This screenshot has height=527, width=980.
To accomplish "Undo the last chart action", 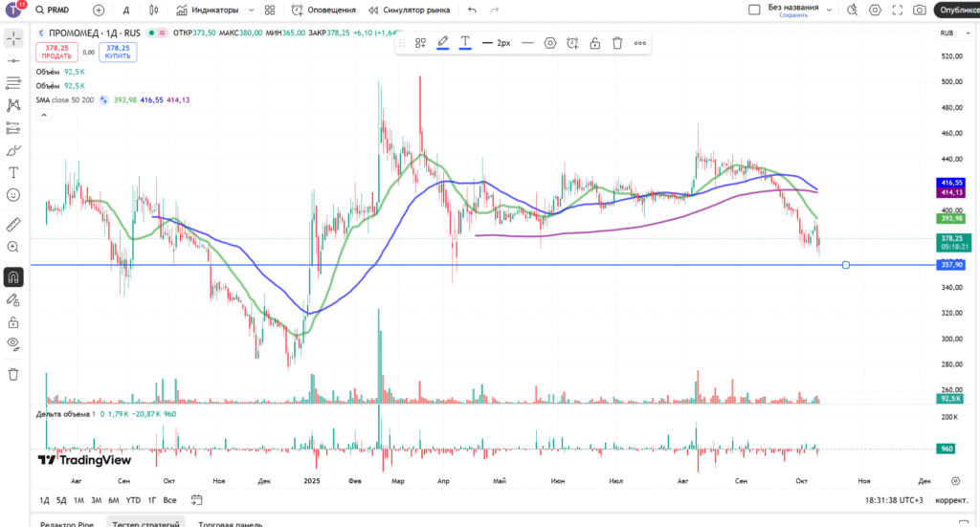I will 472,10.
